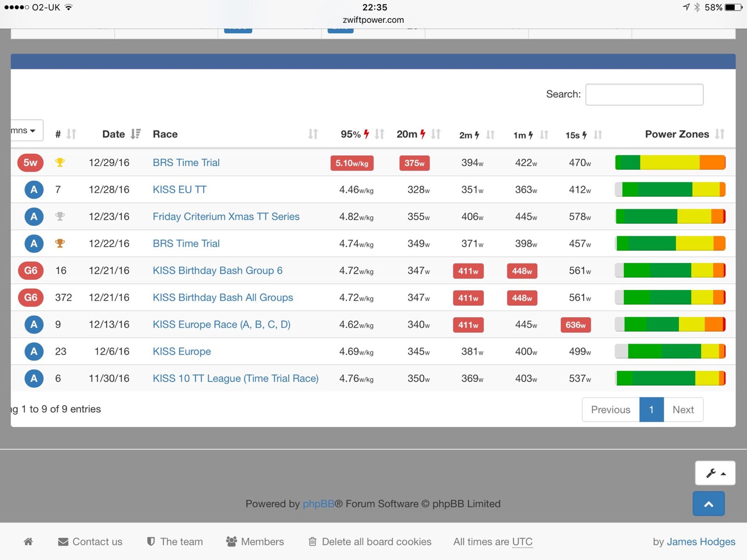Click the Previous pagination button
This screenshot has width=747, height=560.
[x=610, y=410]
